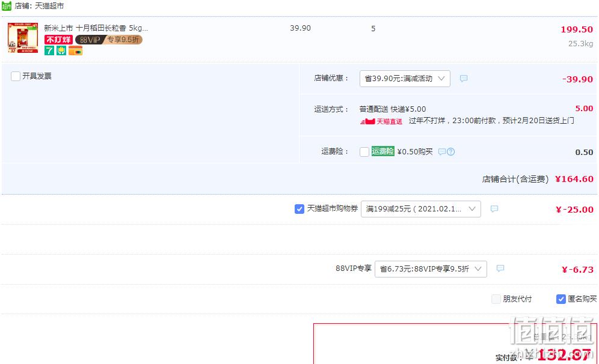The width and height of the screenshot is (599, 364).
Task: Click the comment icon beside 满199减25元 dropdown
Action: pos(494,209)
